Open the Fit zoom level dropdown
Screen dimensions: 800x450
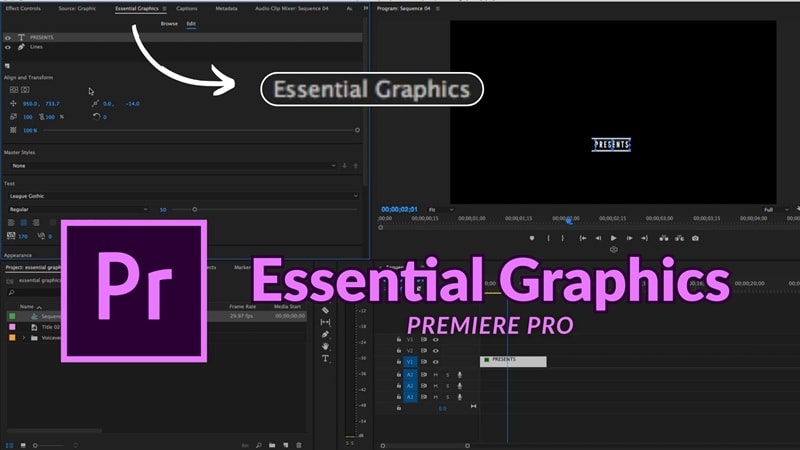(x=441, y=210)
